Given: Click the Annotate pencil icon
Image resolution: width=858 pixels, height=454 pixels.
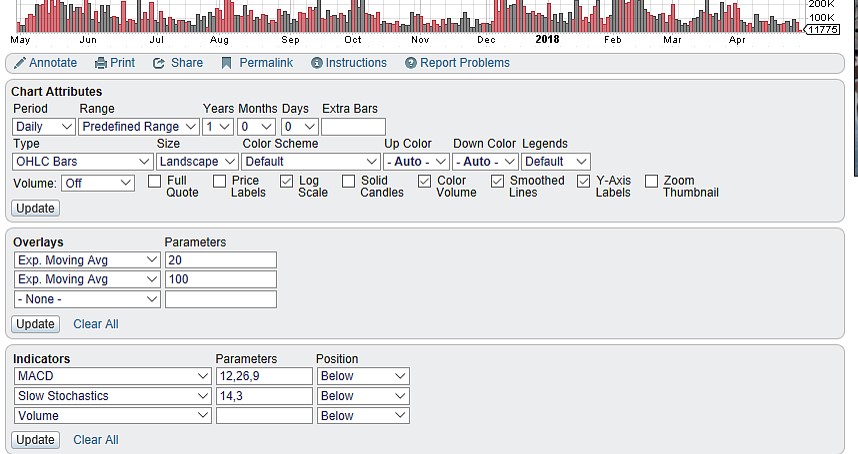Looking at the screenshot, I should pos(20,63).
